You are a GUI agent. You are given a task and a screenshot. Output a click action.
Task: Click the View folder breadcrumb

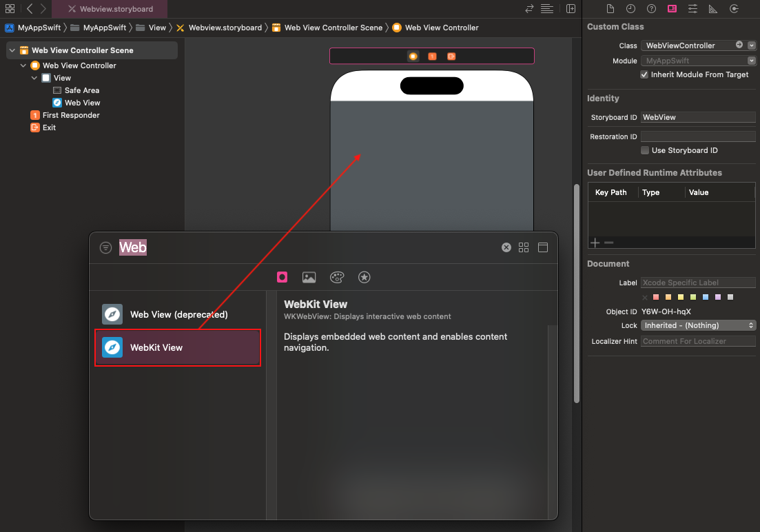click(x=151, y=28)
